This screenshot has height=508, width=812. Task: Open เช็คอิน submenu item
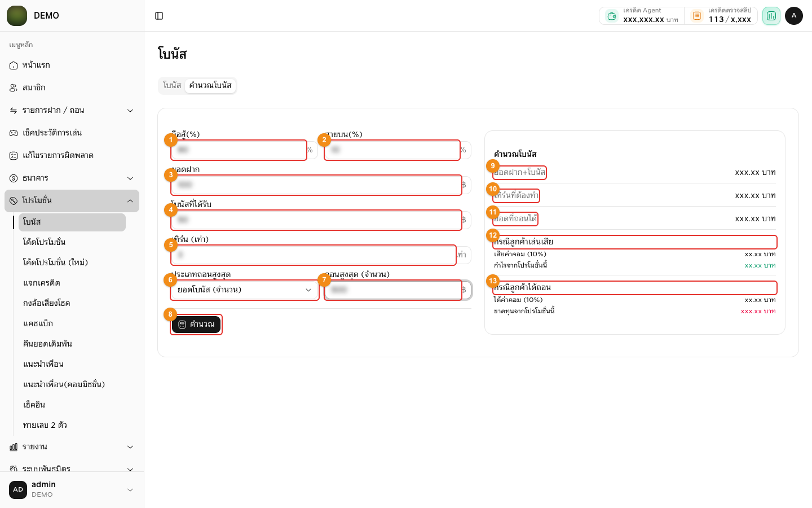[x=72, y=405]
